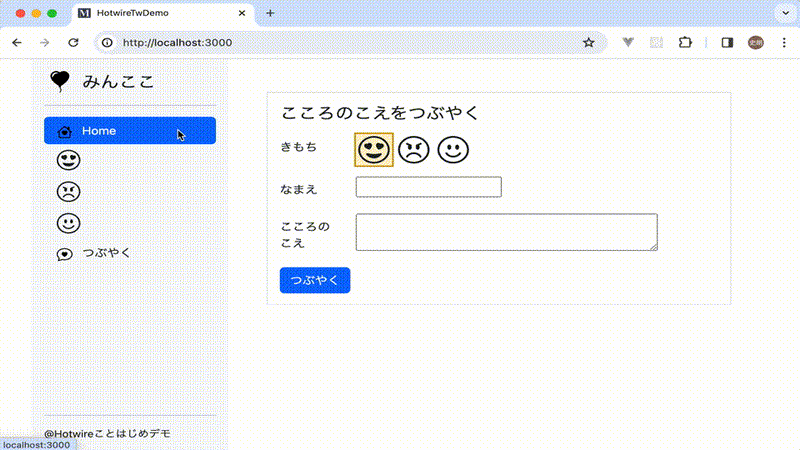800x450 pixels.
Task: View site information icon in address bar
Action: [x=107, y=42]
